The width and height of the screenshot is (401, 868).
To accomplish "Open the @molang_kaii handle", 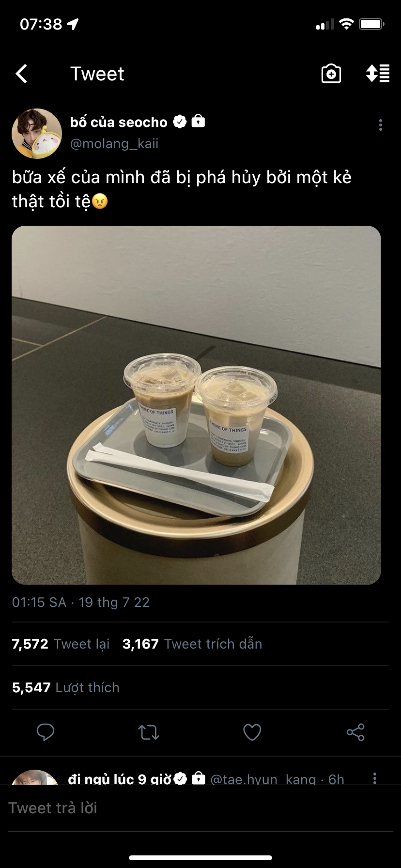I will tap(114, 144).
